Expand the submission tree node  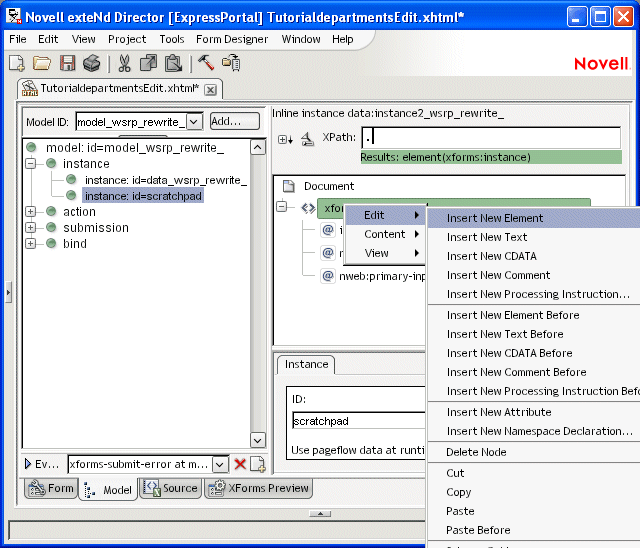click(x=30, y=227)
